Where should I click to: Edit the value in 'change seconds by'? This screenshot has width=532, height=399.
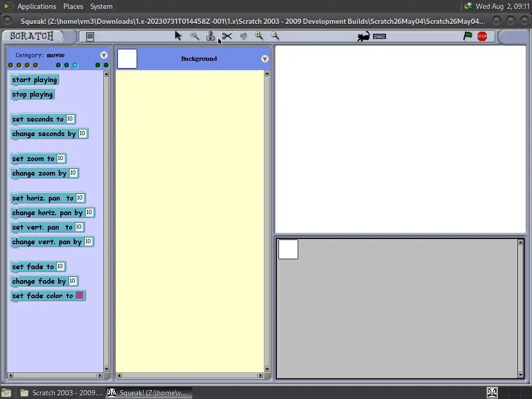click(82, 134)
